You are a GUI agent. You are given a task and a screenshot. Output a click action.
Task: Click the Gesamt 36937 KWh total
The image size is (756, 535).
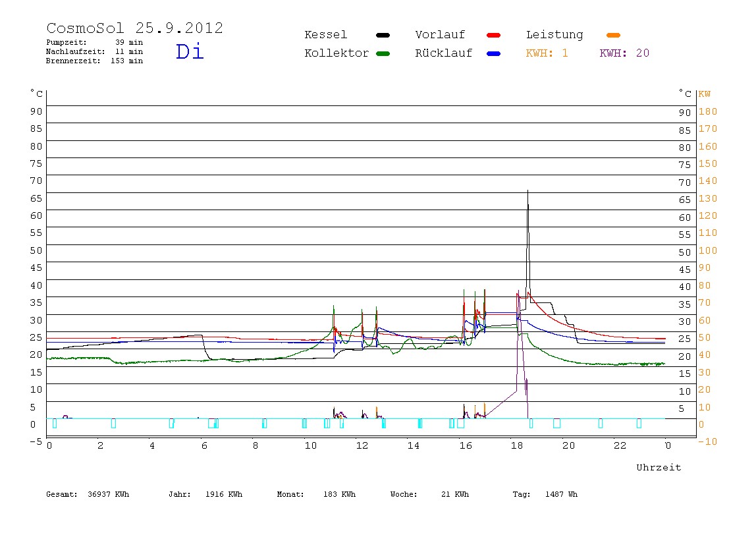pyautogui.click(x=88, y=494)
